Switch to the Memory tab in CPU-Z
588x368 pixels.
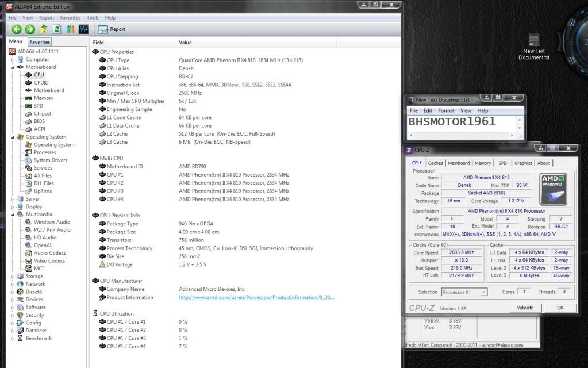point(483,163)
